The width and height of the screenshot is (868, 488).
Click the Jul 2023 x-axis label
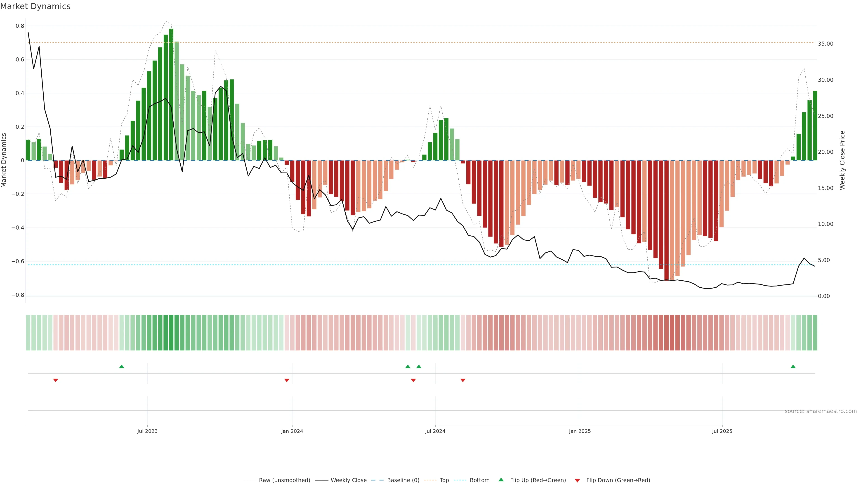[x=147, y=431]
